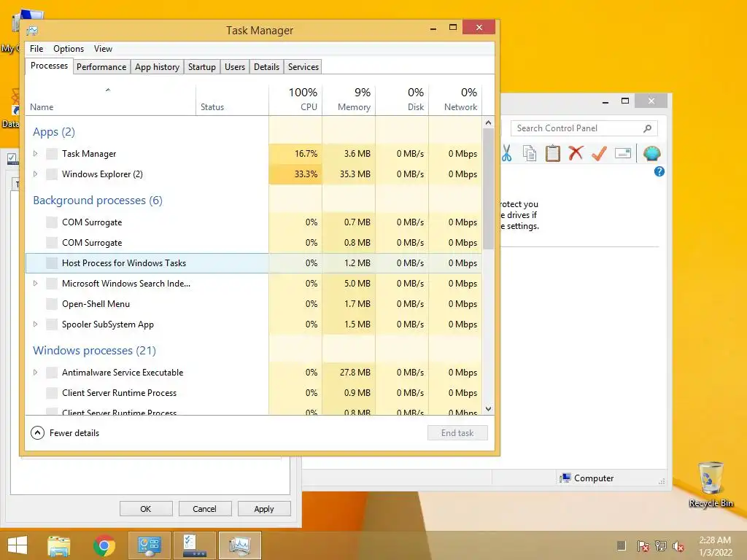747x560 pixels.
Task: Click the scrollbar down arrow in process list
Action: [488, 408]
